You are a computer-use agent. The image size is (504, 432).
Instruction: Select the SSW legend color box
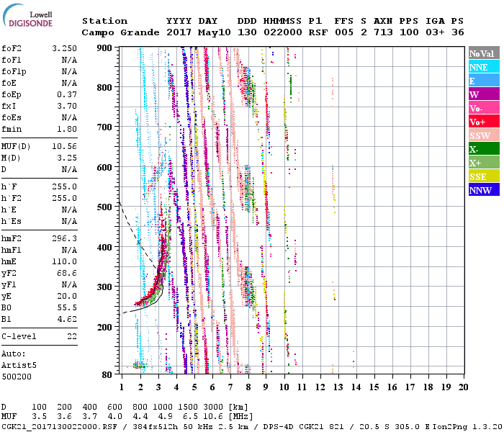point(484,135)
